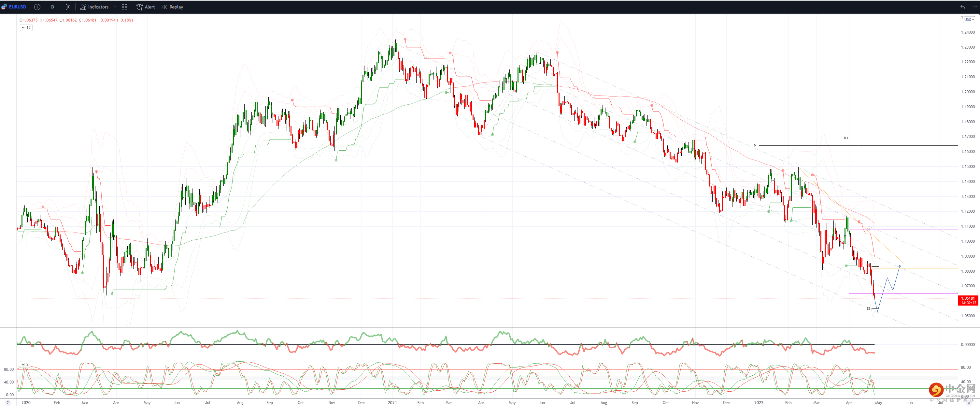The height and width of the screenshot is (406, 980).
Task: Collapse the lower pane 2 indicators legend
Action: tap(25, 364)
